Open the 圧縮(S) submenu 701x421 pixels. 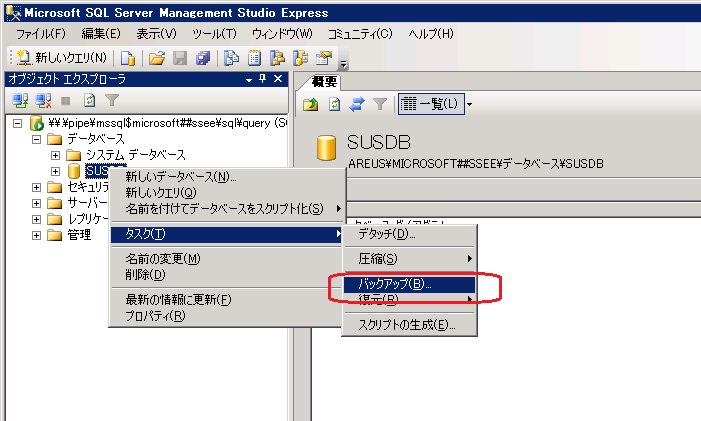pos(409,259)
